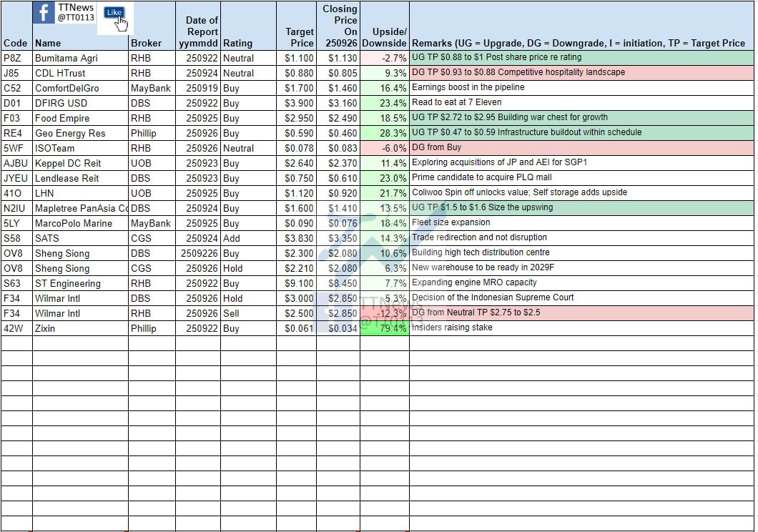Click the LHN name cell
758x532 pixels.
(80, 193)
